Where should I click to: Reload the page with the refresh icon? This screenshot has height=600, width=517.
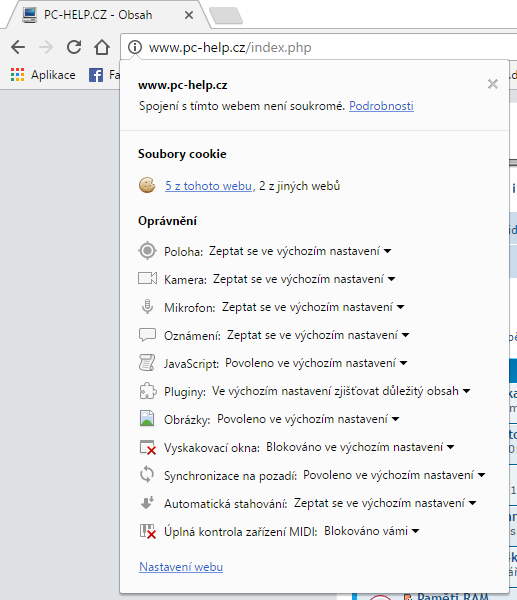(74, 47)
